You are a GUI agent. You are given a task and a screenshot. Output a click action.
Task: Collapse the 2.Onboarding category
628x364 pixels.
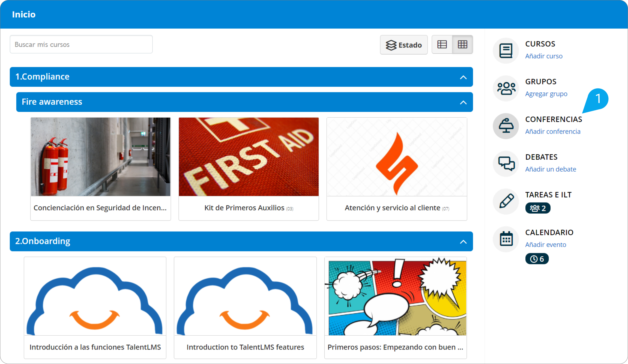click(x=463, y=242)
